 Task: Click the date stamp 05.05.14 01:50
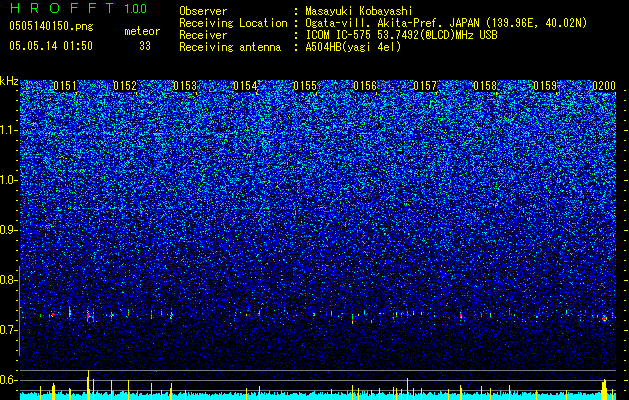pos(51,46)
